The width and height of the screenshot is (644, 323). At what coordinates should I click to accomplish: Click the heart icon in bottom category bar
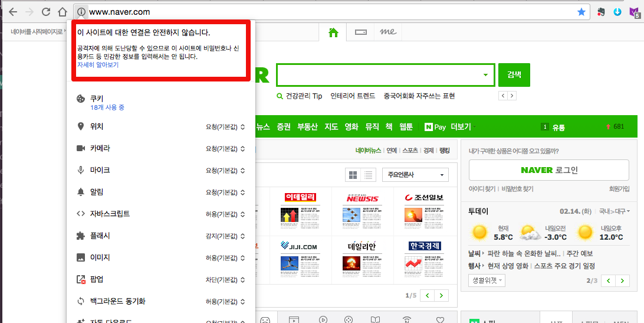441,319
